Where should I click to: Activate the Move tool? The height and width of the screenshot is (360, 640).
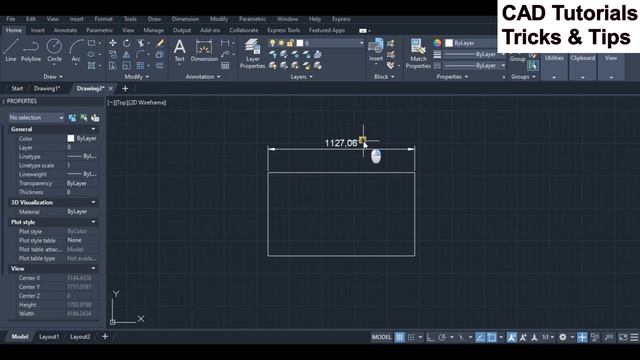click(x=113, y=43)
